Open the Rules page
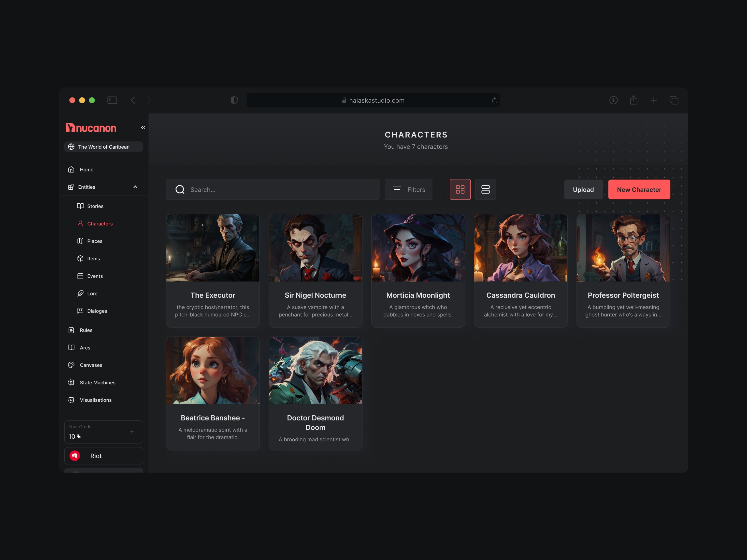Viewport: 747px width, 560px height. pos(86,330)
